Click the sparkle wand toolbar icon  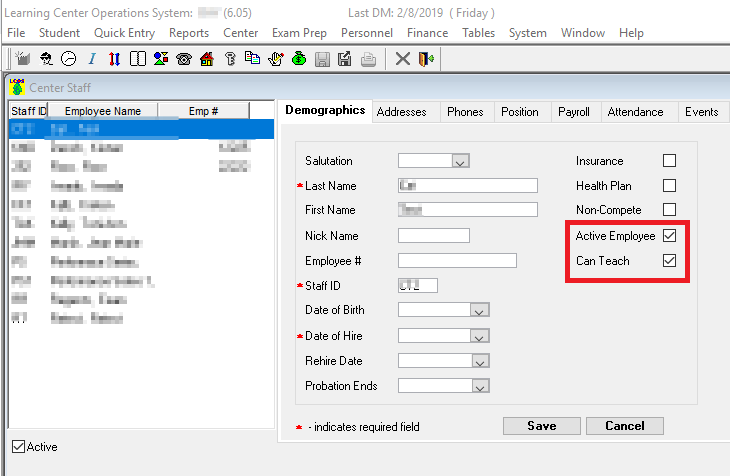click(x=22, y=59)
